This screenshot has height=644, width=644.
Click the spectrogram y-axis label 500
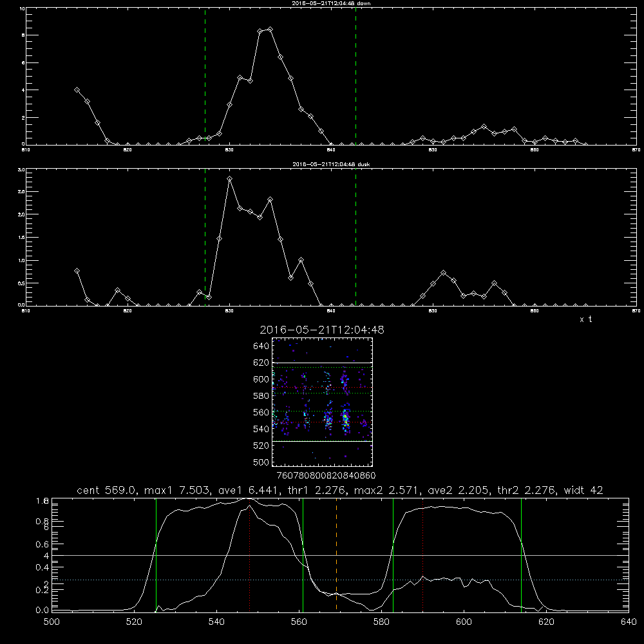261,462
